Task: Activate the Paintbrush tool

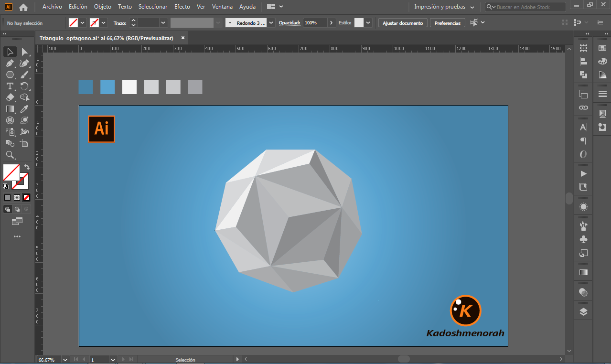Action: click(24, 75)
